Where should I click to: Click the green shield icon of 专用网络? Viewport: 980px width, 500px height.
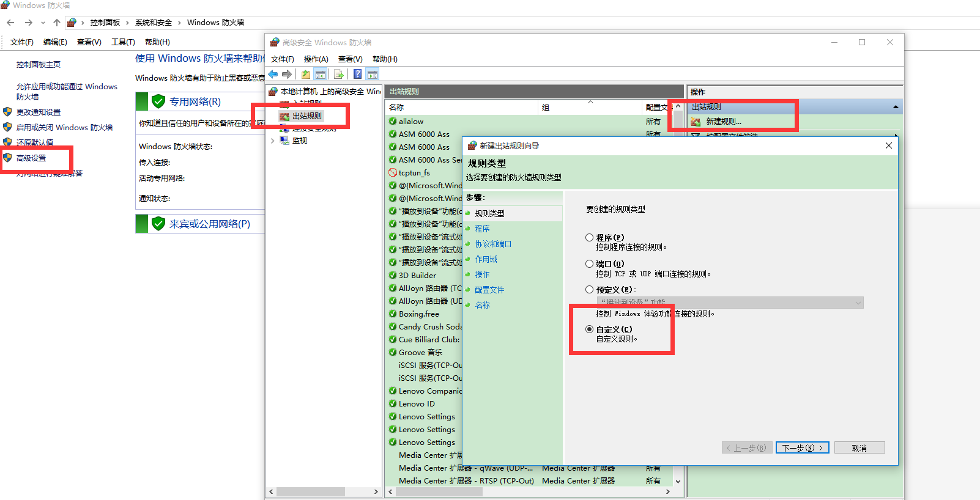[x=158, y=101]
